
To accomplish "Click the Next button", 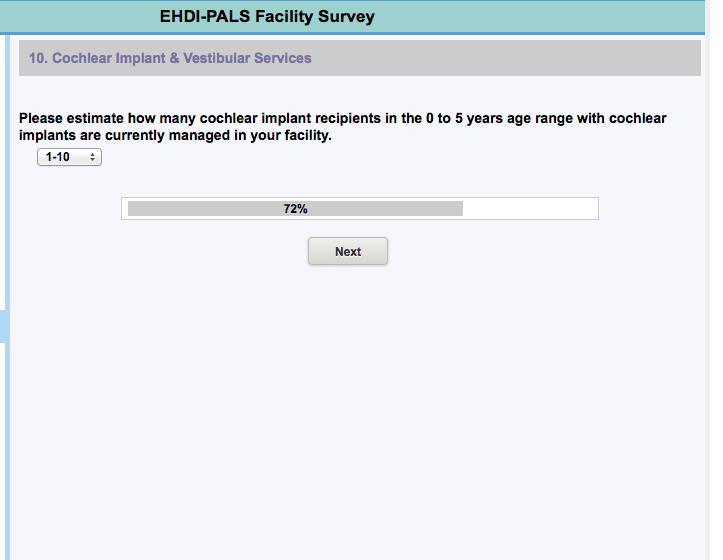I will point(347,251).
